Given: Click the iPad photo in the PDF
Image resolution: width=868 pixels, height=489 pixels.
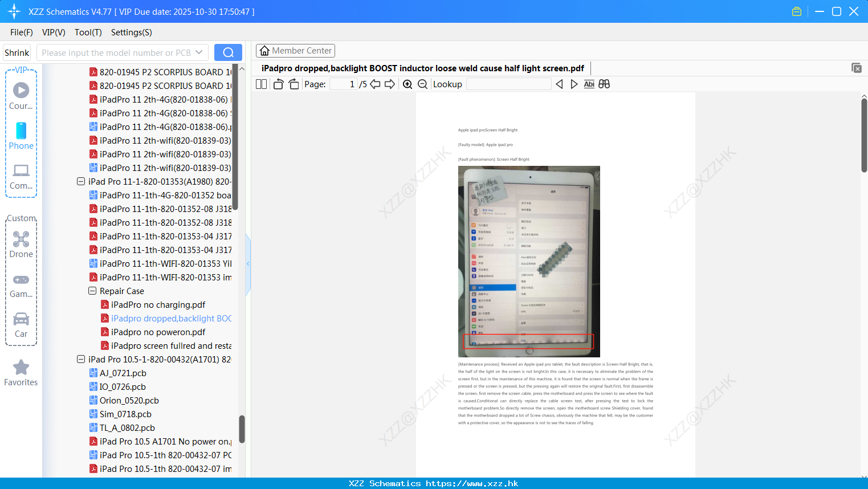Looking at the screenshot, I should 529,261.
